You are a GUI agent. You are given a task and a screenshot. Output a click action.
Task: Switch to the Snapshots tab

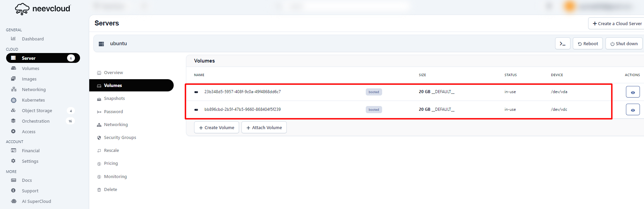point(114,99)
